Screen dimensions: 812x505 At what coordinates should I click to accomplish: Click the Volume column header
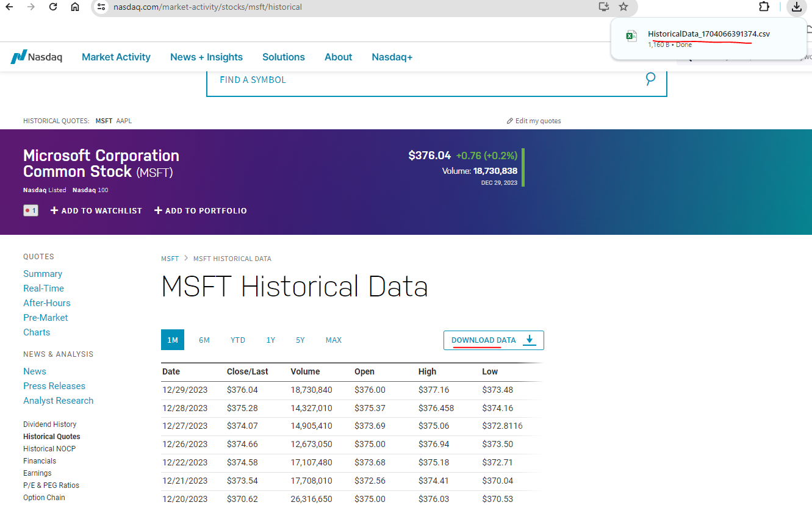pyautogui.click(x=306, y=371)
